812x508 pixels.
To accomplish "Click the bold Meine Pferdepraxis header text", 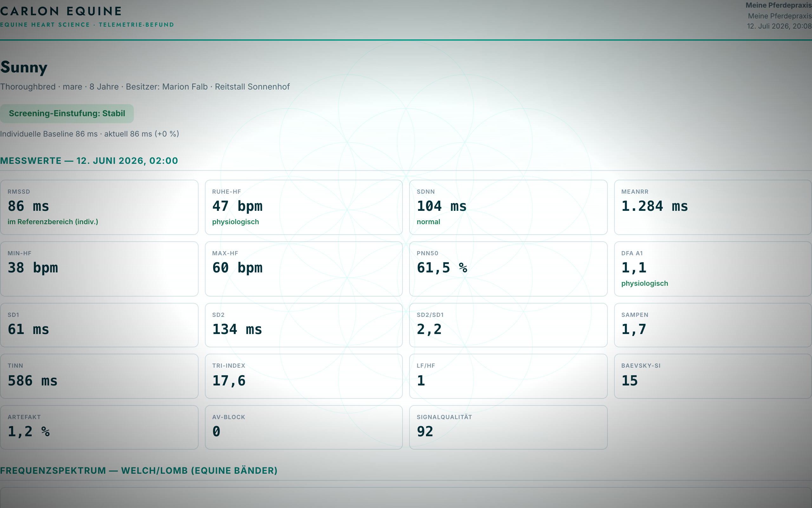I will click(x=778, y=5).
